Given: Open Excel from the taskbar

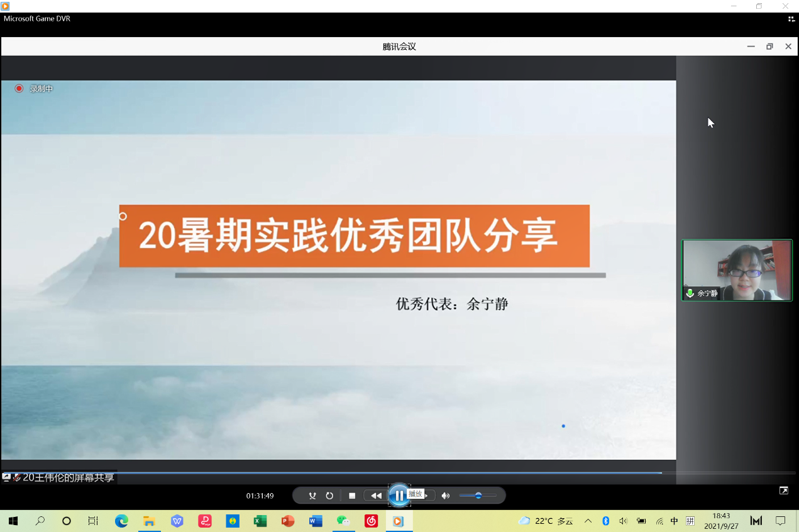Looking at the screenshot, I should [x=260, y=521].
